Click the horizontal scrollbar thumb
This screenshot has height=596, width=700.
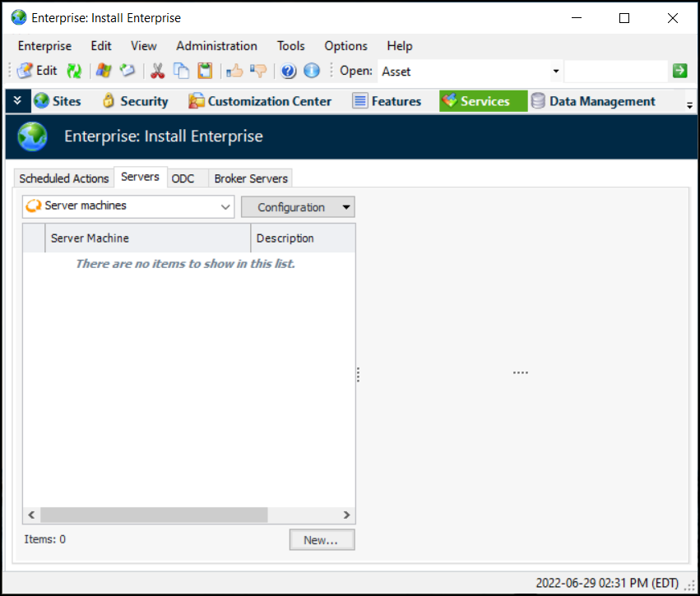click(154, 515)
